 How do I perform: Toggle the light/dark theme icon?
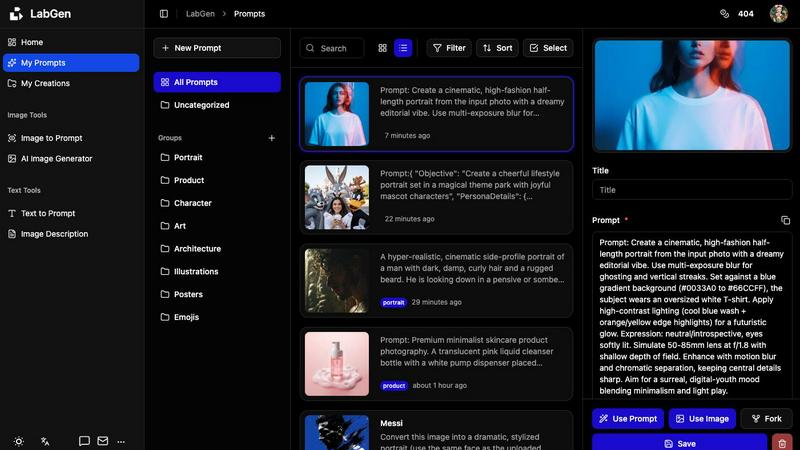pyautogui.click(x=18, y=441)
